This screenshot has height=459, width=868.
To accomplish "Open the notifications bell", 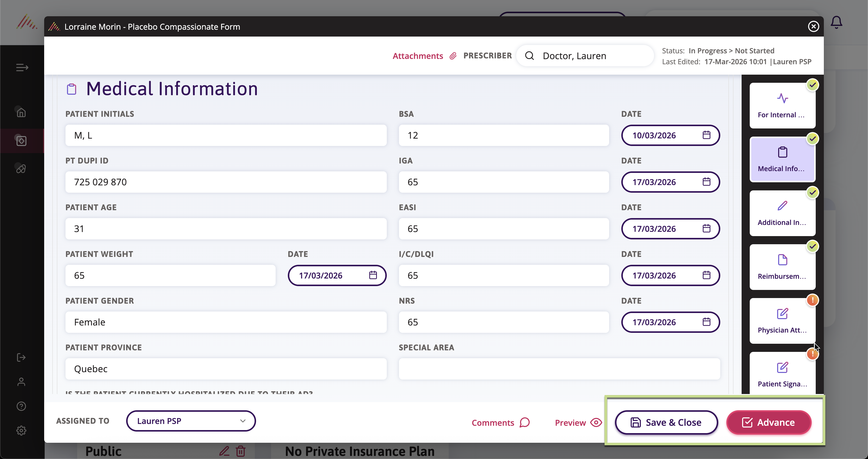I will [836, 23].
